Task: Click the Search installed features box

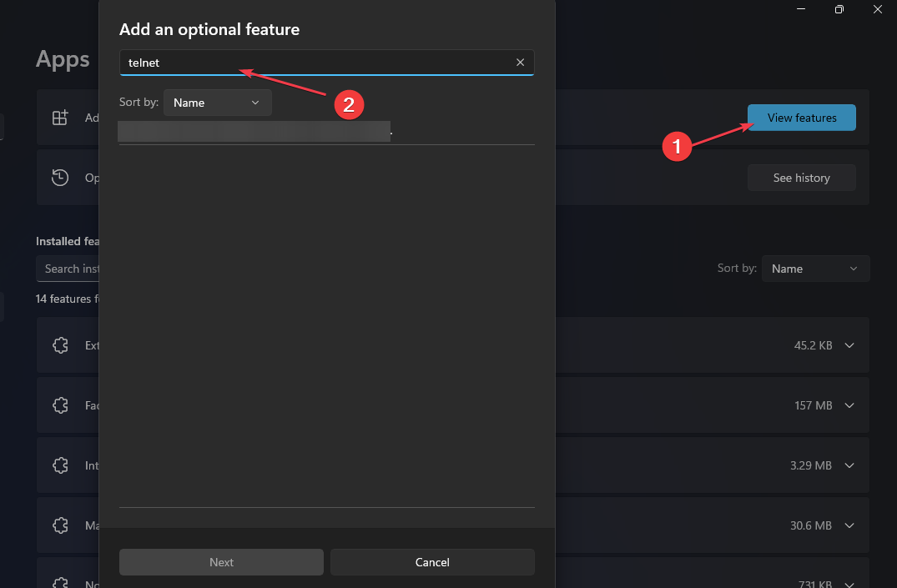Action: [68, 269]
